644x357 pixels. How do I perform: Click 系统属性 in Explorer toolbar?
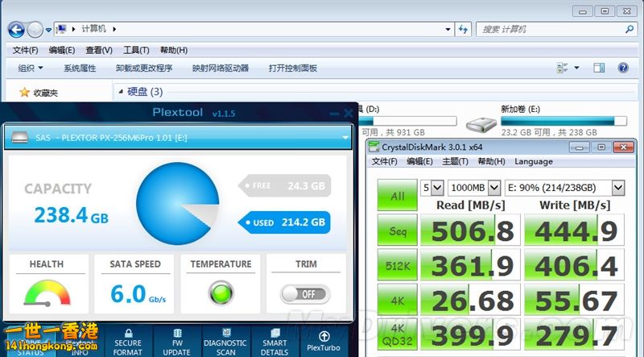pyautogui.click(x=80, y=68)
